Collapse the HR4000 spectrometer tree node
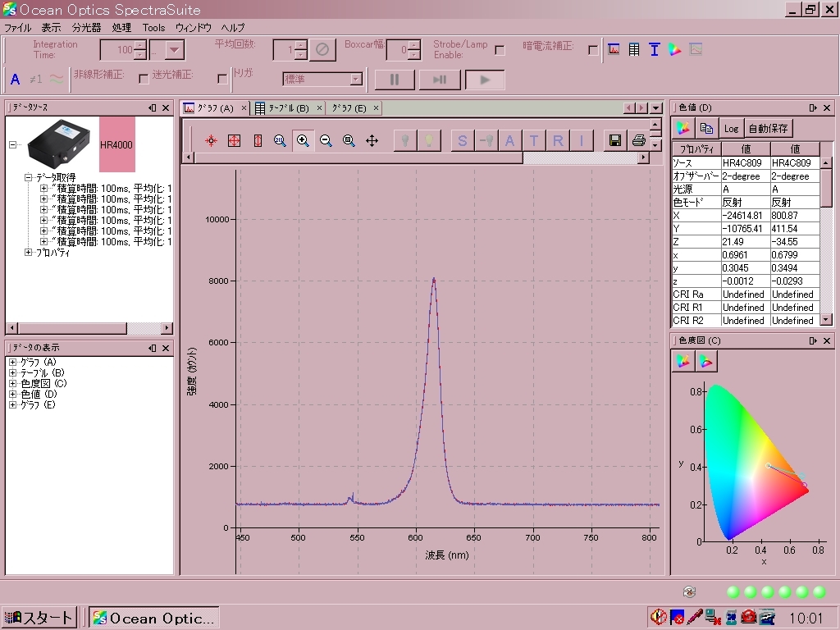 coord(13,144)
